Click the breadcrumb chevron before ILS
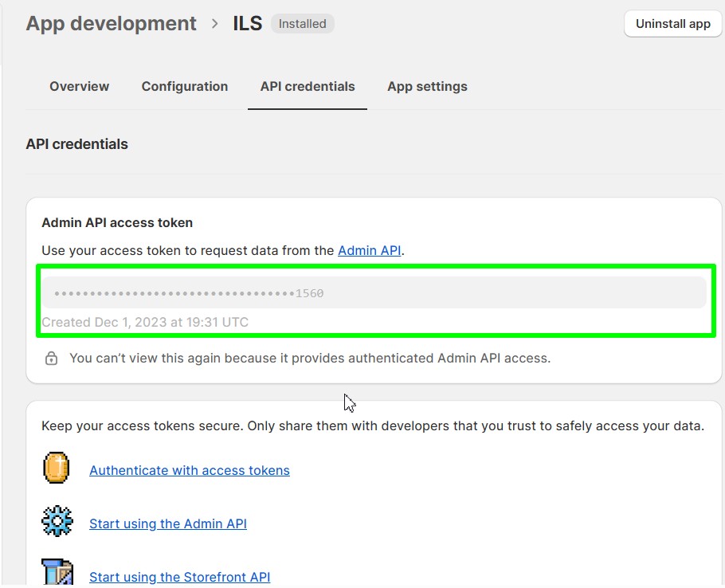The height and width of the screenshot is (588, 725). tap(215, 24)
